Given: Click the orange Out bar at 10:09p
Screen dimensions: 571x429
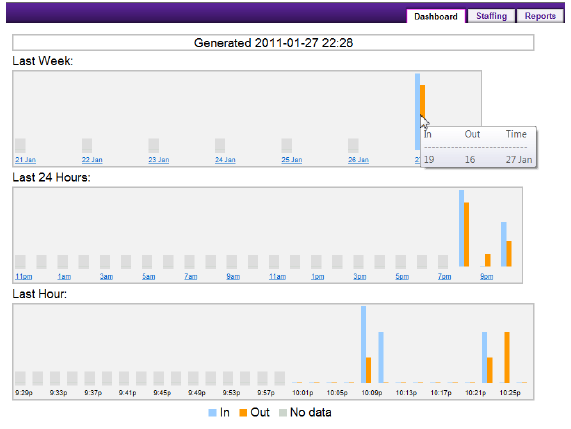Looking at the screenshot, I should point(369,370).
